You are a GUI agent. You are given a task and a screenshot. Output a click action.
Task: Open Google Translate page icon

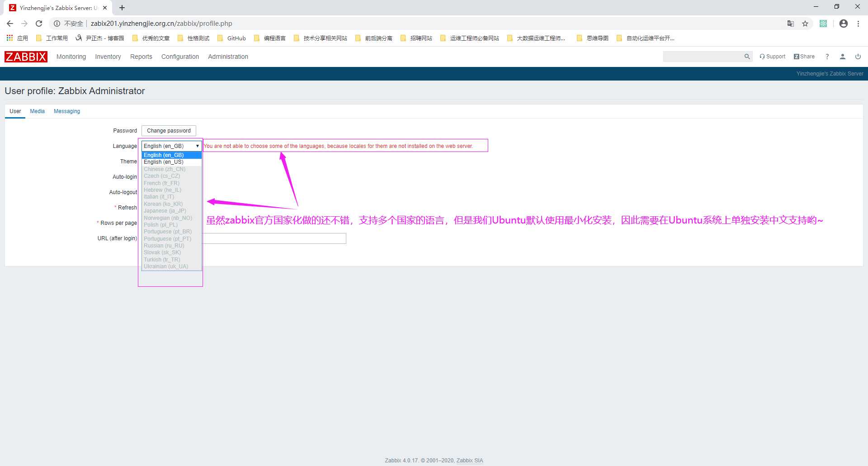790,24
